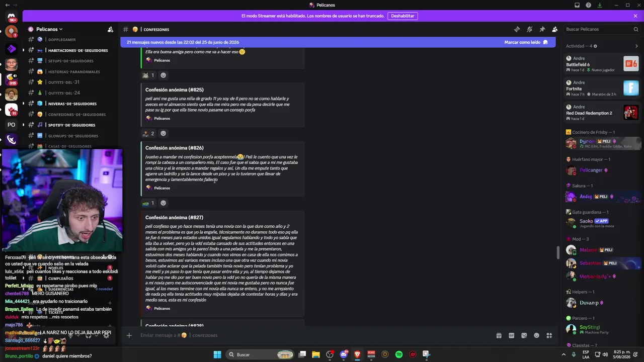Viewport: 644px width, 362px height.
Task: Select member SoyStingi in member list
Action: pyautogui.click(x=602, y=329)
